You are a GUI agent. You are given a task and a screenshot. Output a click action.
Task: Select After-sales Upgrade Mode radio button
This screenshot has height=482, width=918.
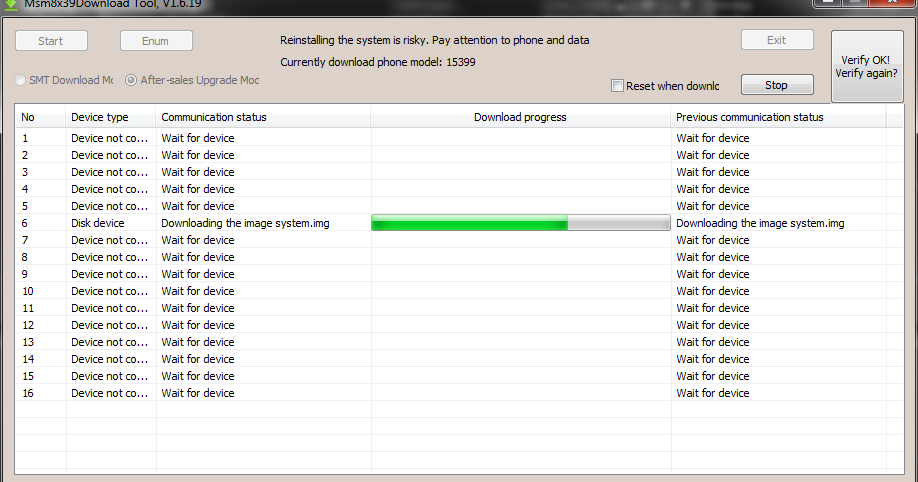click(x=131, y=80)
